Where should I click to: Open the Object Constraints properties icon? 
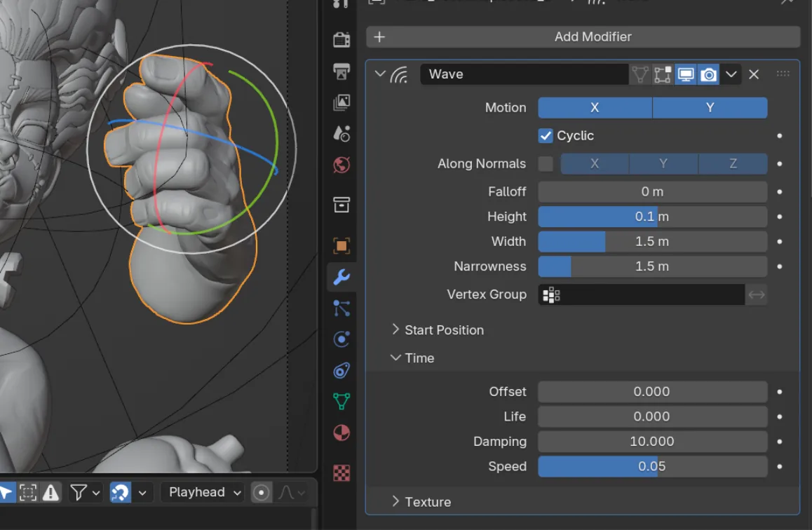click(x=341, y=371)
